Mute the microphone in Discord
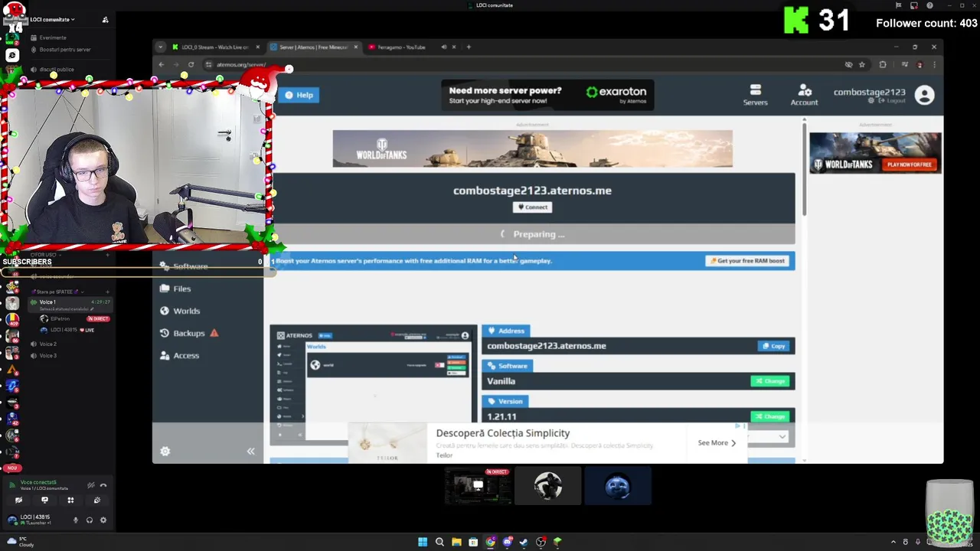Viewport: 980px width, 551px height. click(75, 520)
